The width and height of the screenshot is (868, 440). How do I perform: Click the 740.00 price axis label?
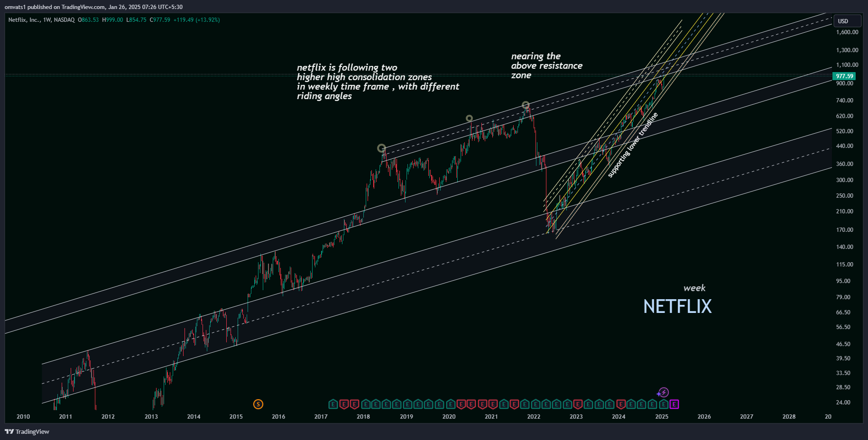(845, 101)
